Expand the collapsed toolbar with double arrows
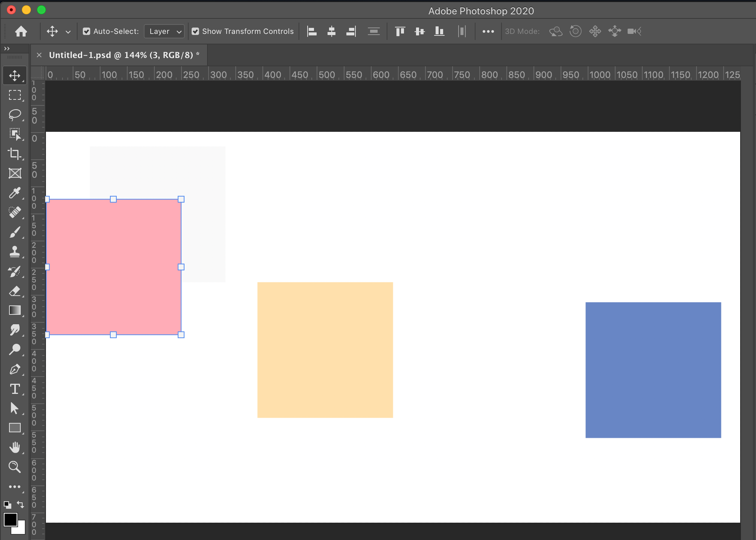 click(x=7, y=49)
